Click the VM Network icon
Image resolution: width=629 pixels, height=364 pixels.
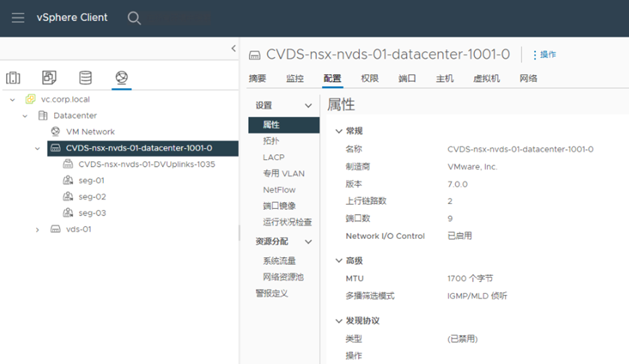pyautogui.click(x=56, y=132)
